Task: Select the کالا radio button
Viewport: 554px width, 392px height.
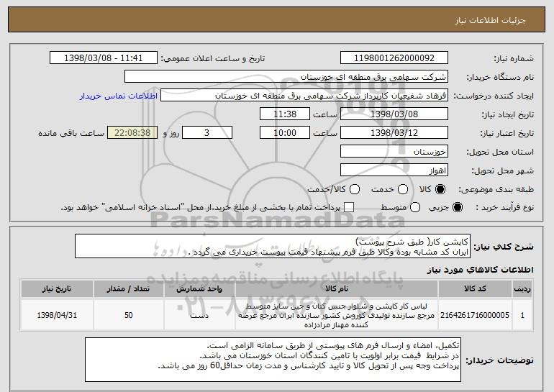Action: [x=440, y=189]
